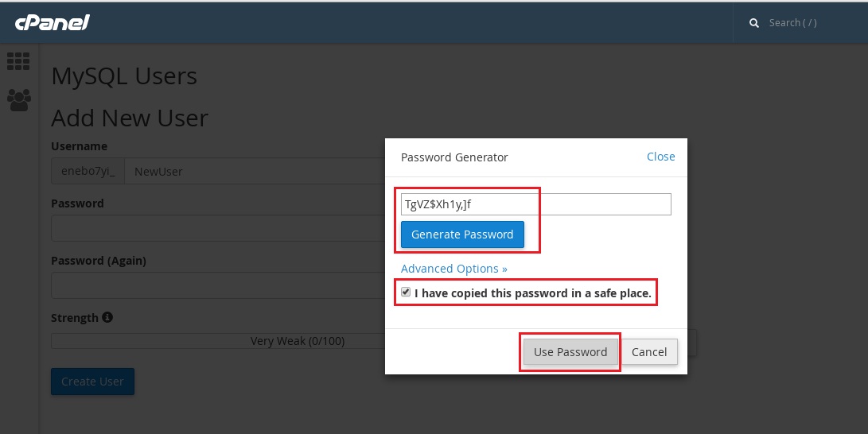Click the Password Generator dialog title
This screenshot has width=868, height=434.
click(x=454, y=157)
